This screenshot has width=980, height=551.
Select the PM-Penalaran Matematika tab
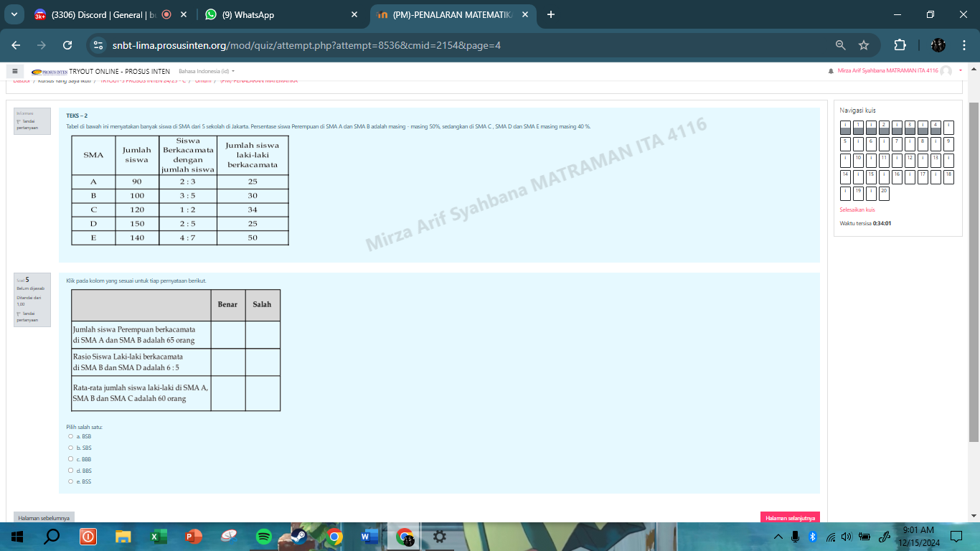pyautogui.click(x=452, y=14)
